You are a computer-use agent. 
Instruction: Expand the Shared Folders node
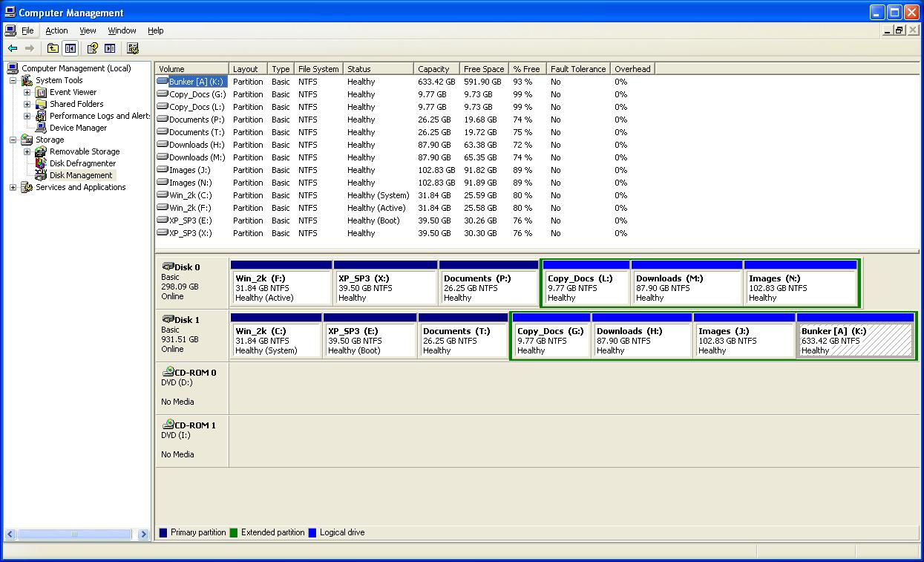click(27, 104)
